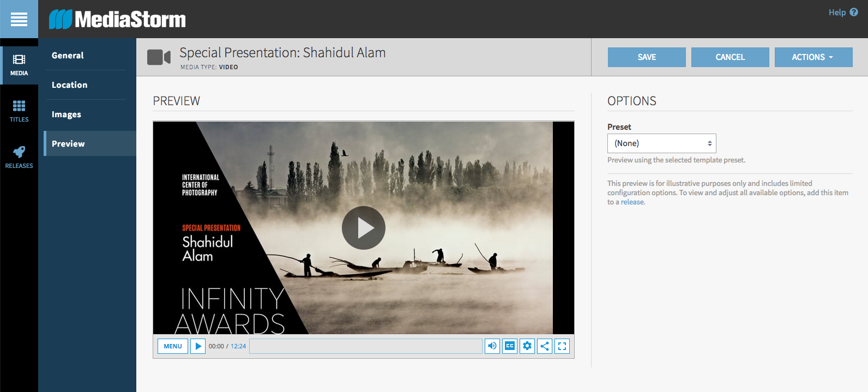Enter fullscreen mode icon
868x392 pixels.
(562, 346)
